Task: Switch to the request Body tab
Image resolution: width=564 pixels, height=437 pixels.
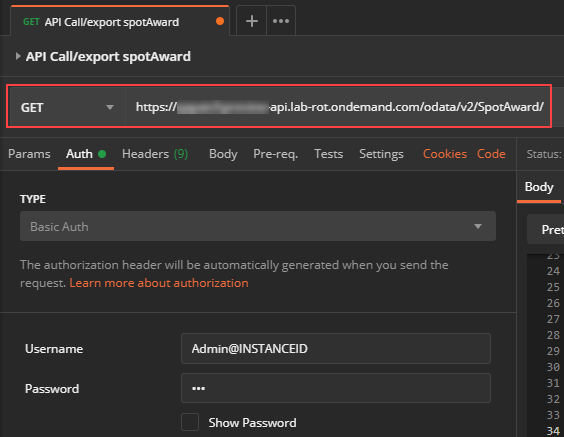Action: (x=223, y=154)
